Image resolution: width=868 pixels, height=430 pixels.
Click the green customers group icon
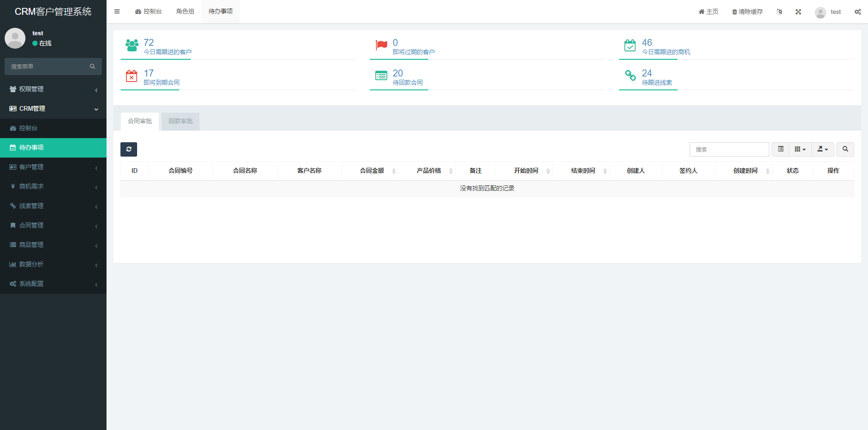coord(132,45)
